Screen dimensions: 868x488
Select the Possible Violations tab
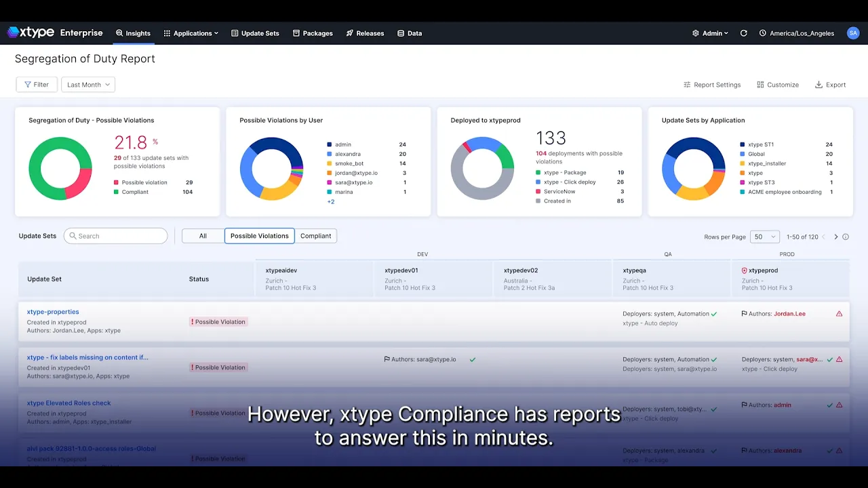pos(260,236)
